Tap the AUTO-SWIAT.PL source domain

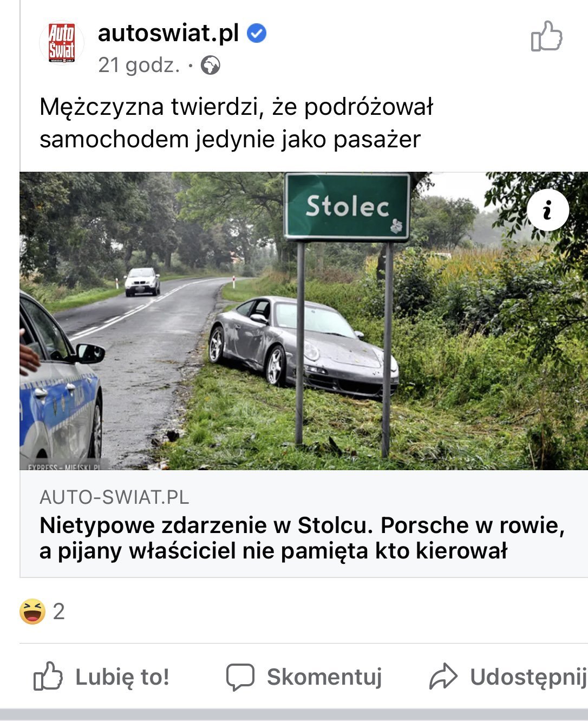point(114,497)
